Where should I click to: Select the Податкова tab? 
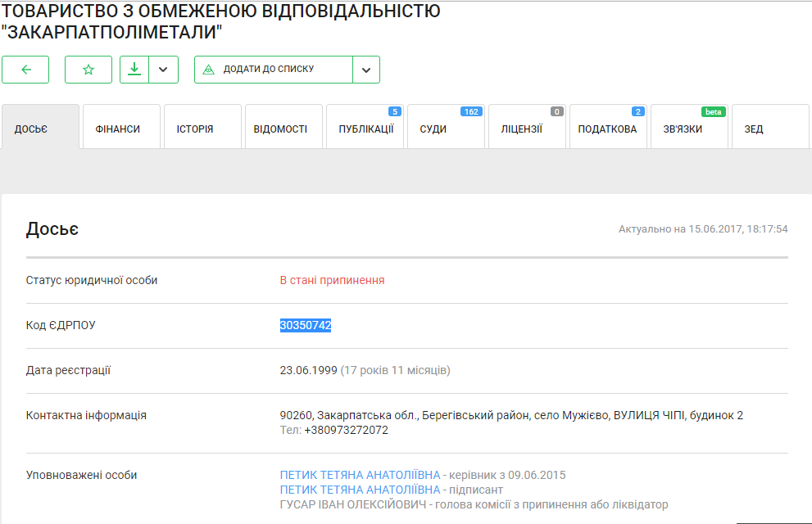[x=607, y=129]
